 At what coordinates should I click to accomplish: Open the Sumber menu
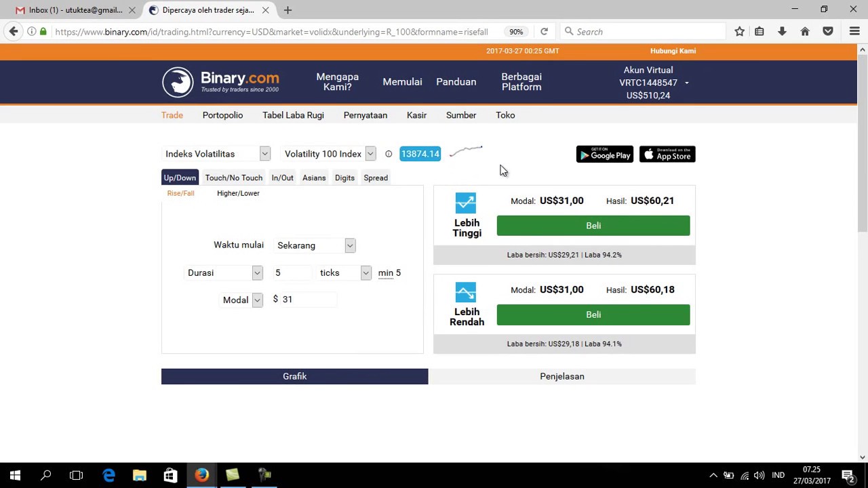click(461, 115)
